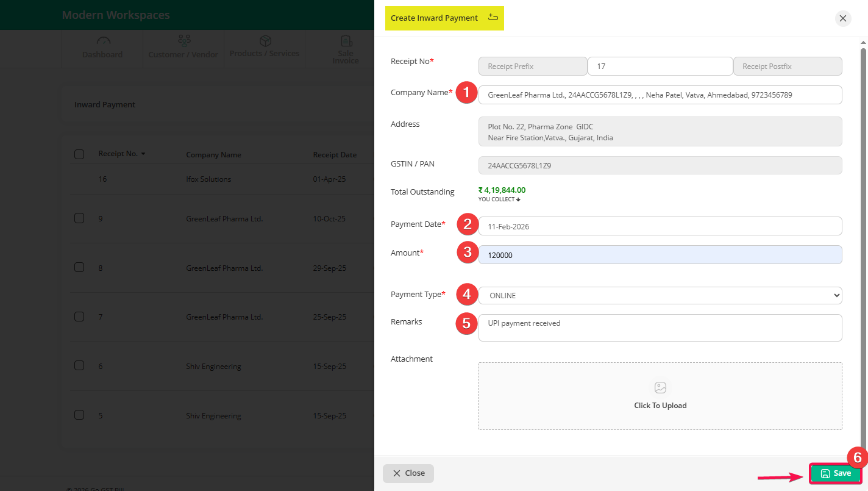Click the Amount input field

660,256
